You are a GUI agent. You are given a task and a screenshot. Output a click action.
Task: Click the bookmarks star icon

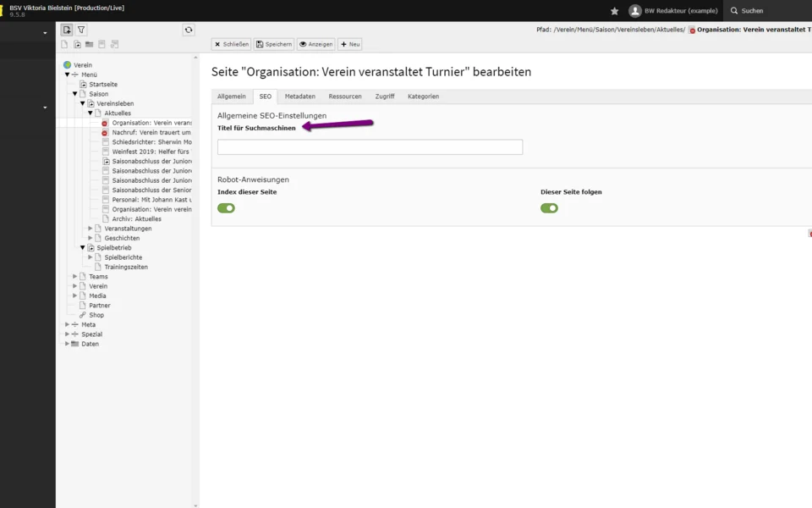point(614,11)
